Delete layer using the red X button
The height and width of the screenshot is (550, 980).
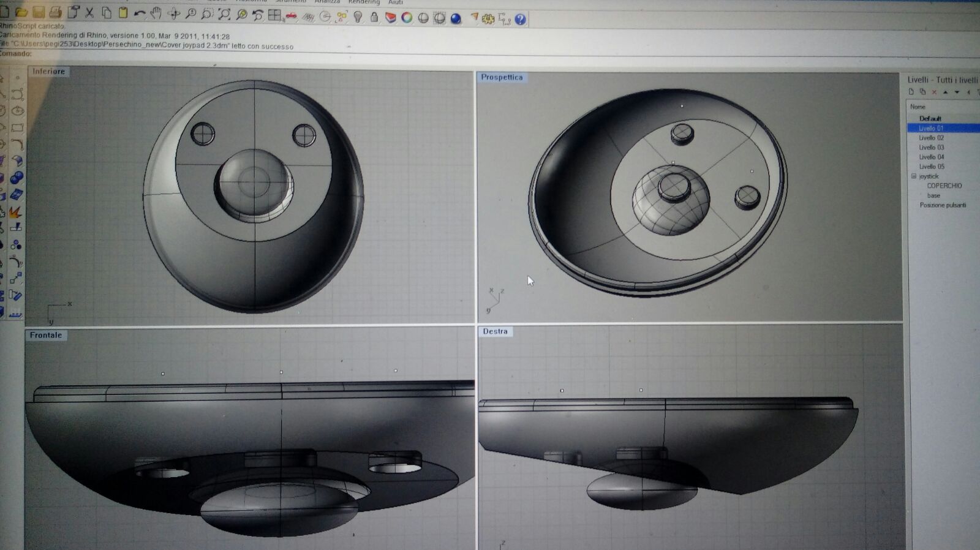click(934, 92)
